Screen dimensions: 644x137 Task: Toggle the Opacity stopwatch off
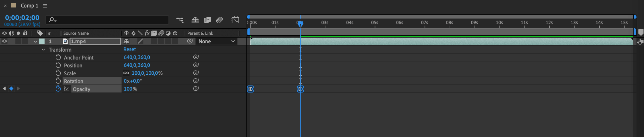[x=58, y=89]
